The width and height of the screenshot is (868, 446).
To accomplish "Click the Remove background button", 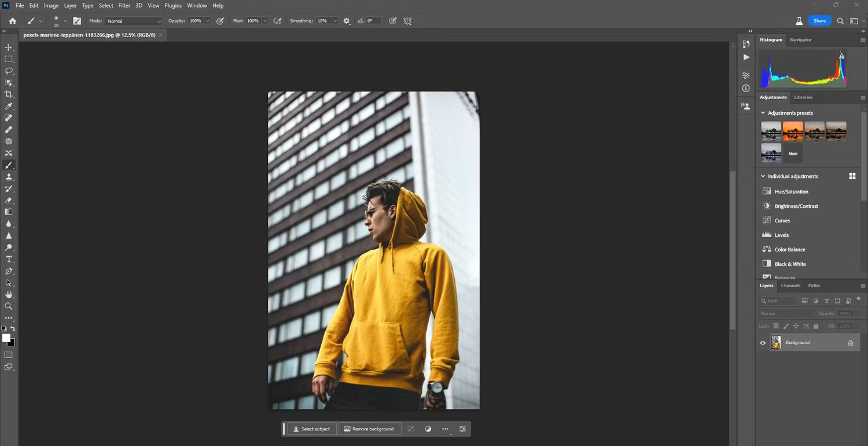I will pos(369,429).
